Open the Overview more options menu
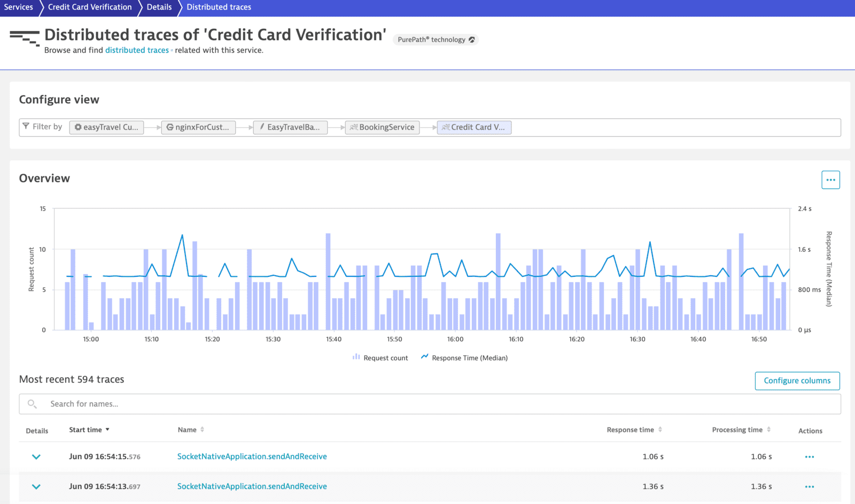Viewport: 855px width, 504px height. click(830, 180)
